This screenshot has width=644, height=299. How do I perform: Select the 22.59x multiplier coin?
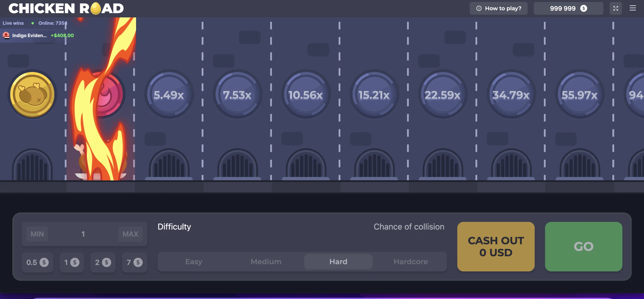(442, 94)
